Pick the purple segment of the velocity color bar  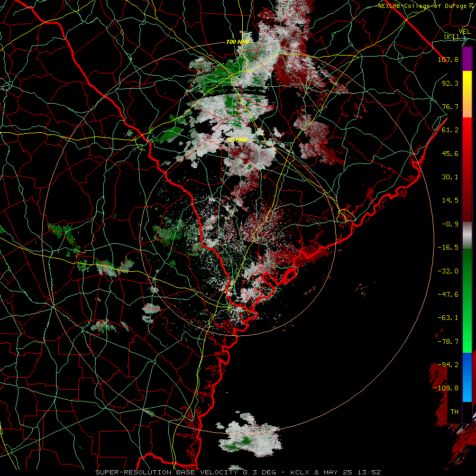[x=467, y=59]
